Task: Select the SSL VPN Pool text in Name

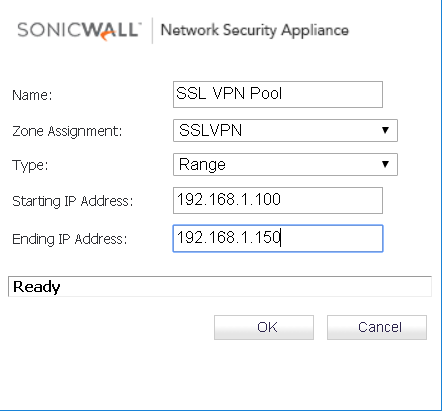Action: [229, 93]
